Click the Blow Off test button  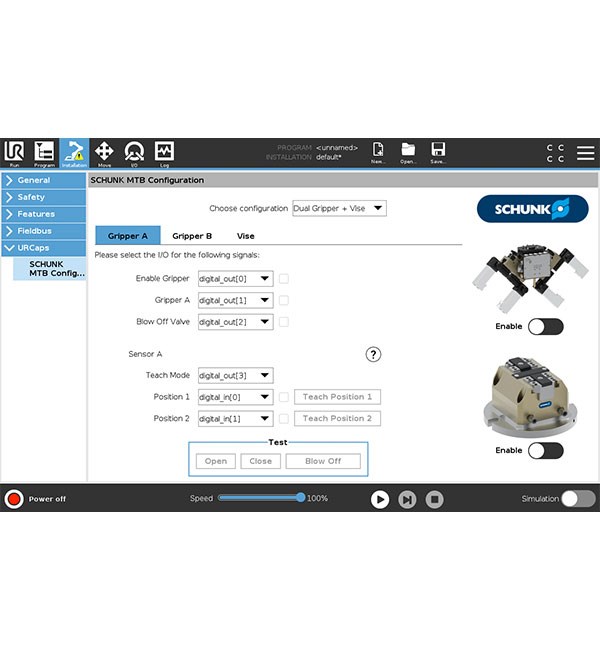(323, 461)
